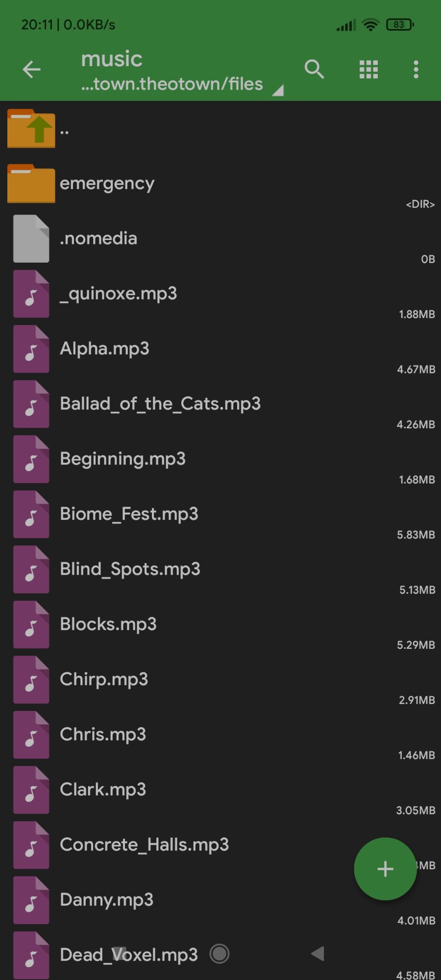Tap the Beginning.mp3 audio file icon
This screenshot has width=441, height=980.
(31, 459)
